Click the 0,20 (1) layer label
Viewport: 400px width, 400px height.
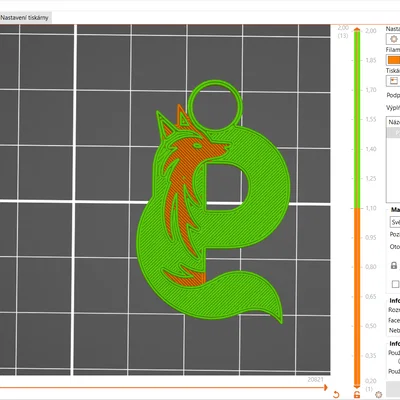point(370,384)
